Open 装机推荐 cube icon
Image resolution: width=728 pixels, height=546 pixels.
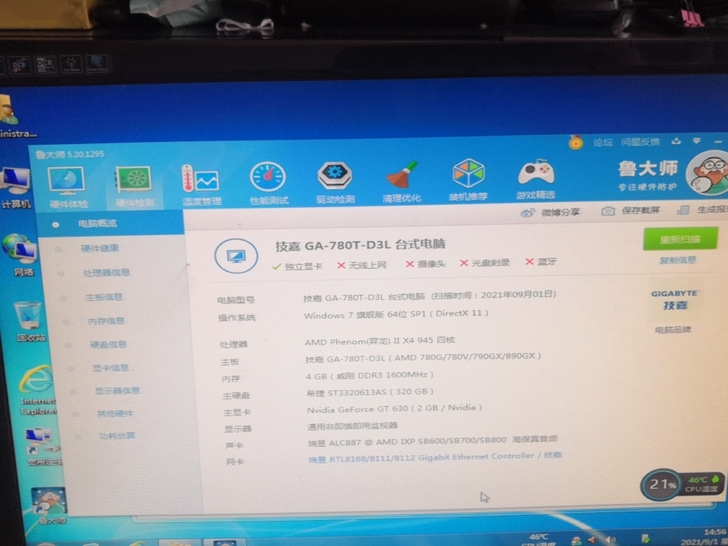point(468,179)
